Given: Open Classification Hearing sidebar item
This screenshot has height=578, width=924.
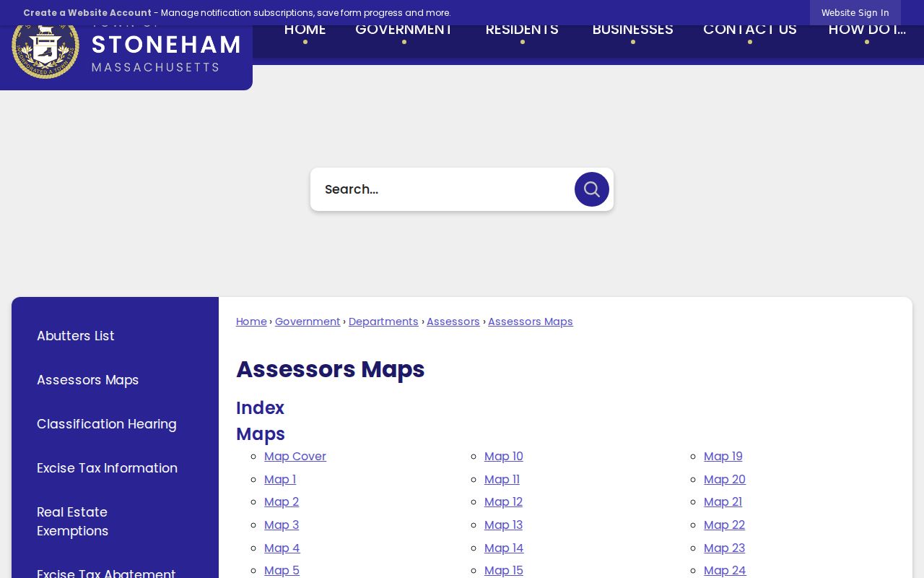Looking at the screenshot, I should pos(107,424).
